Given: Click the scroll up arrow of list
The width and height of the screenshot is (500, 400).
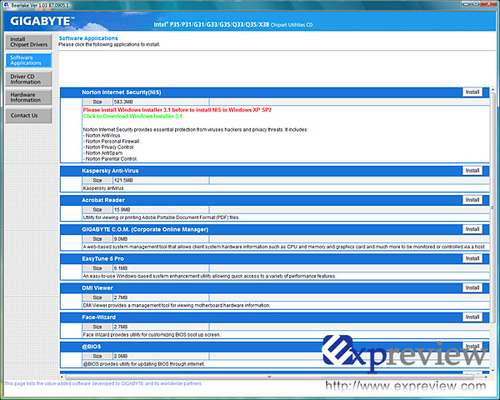Looking at the screenshot, I should [x=492, y=90].
